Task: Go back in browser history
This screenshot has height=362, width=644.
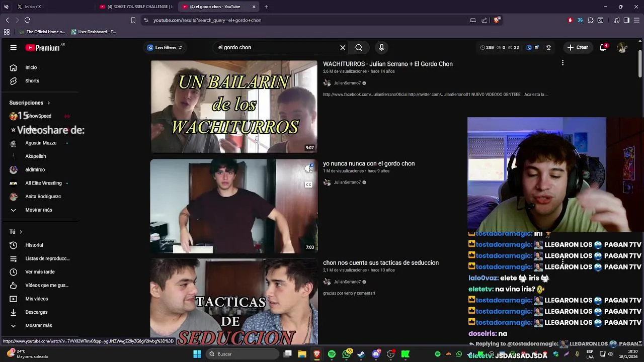Action: tap(7, 20)
